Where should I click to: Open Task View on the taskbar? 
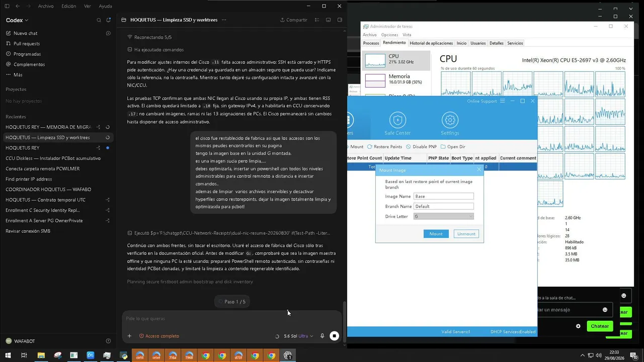24,355
